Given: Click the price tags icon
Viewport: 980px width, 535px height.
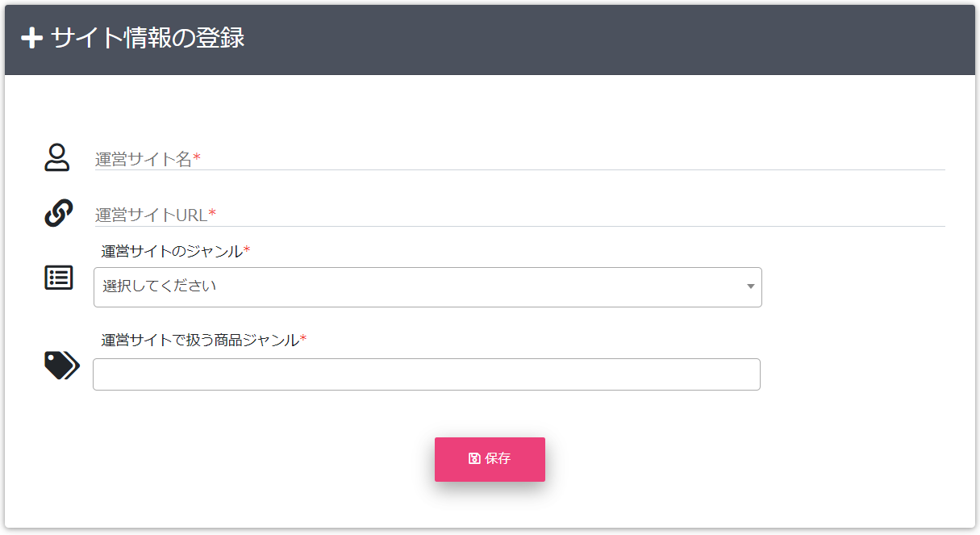Looking at the screenshot, I should (62, 366).
